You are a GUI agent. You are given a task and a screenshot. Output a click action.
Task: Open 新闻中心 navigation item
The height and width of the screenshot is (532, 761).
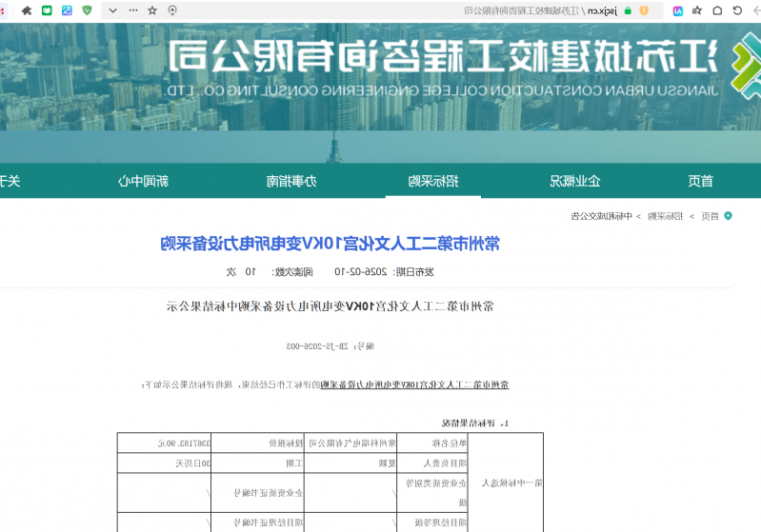(x=143, y=182)
